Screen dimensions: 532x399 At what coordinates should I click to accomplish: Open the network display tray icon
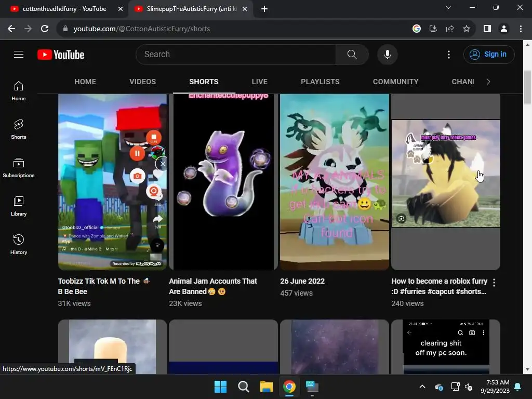455,387
